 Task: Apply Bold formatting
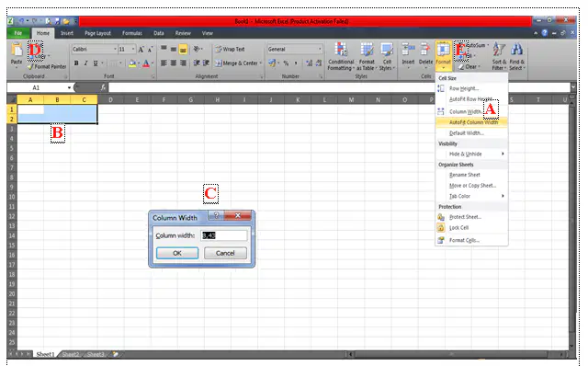click(76, 63)
